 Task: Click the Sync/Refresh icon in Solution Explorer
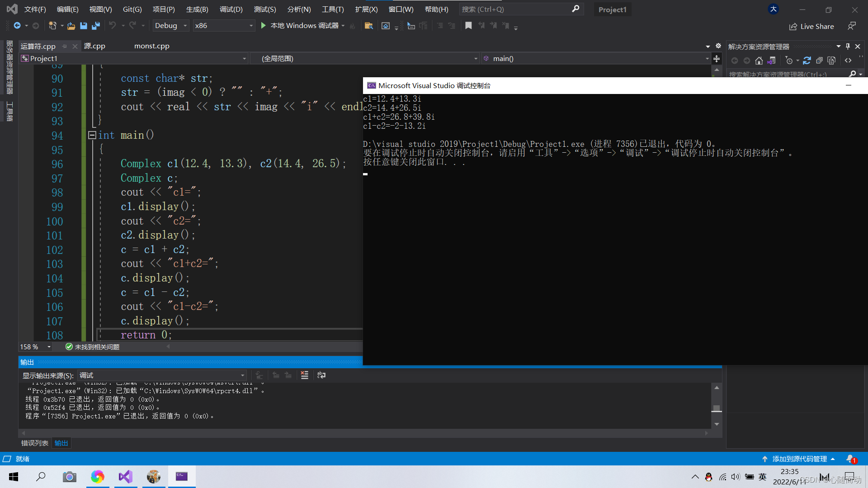pyautogui.click(x=807, y=60)
